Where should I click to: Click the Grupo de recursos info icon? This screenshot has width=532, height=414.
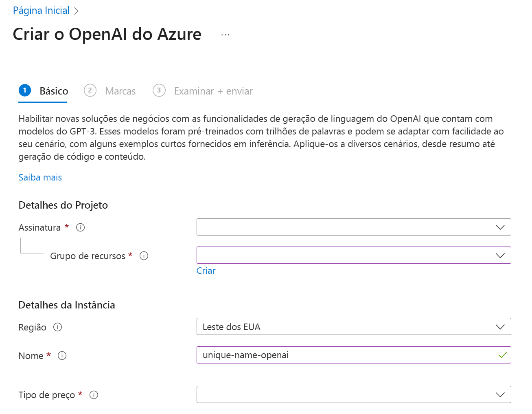pyautogui.click(x=144, y=256)
